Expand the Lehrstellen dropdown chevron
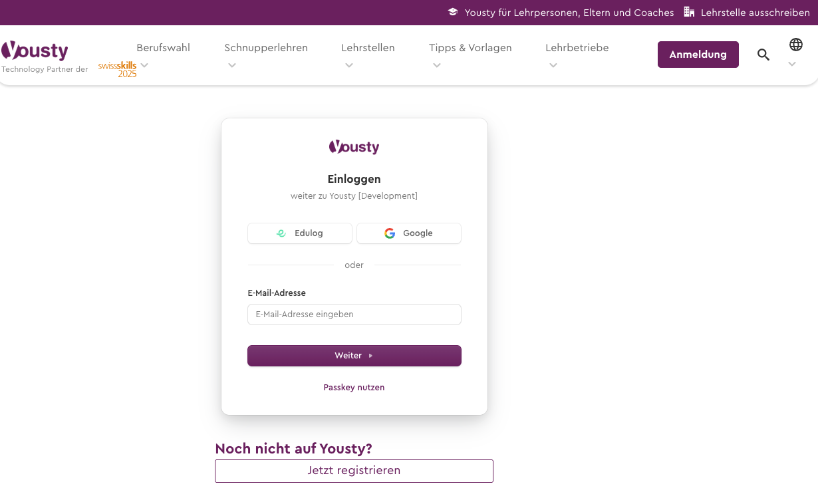Screen dimensions: 818x504 349,65
